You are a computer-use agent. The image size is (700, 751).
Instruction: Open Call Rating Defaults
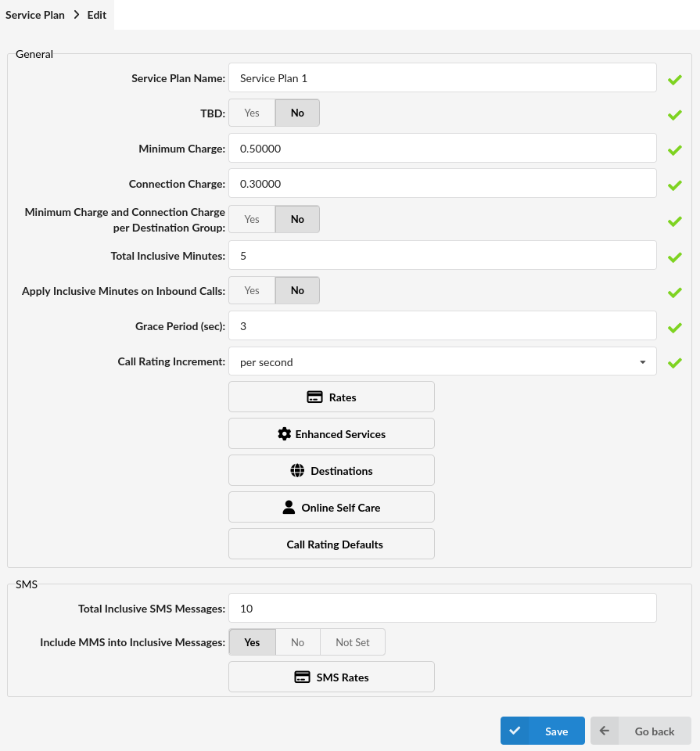(x=332, y=544)
